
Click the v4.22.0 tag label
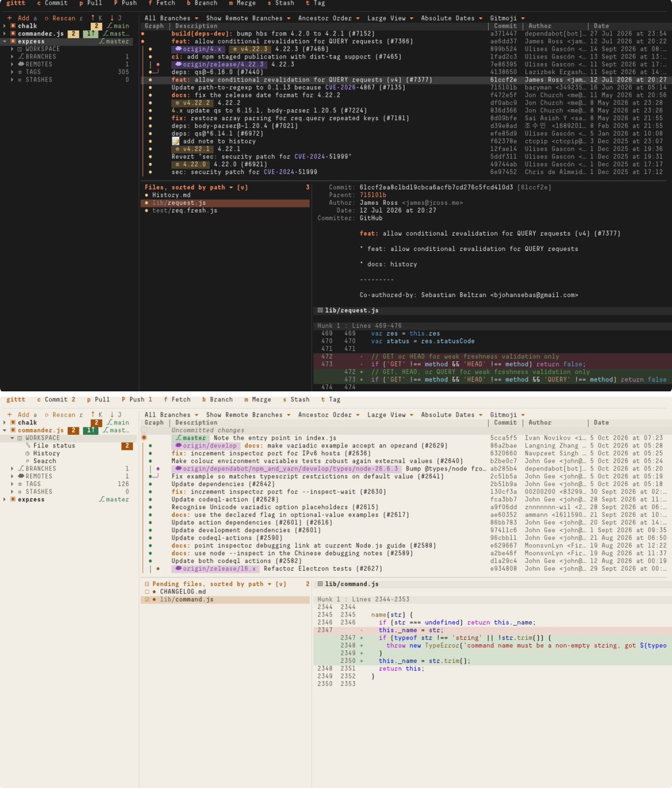pyautogui.click(x=192, y=164)
